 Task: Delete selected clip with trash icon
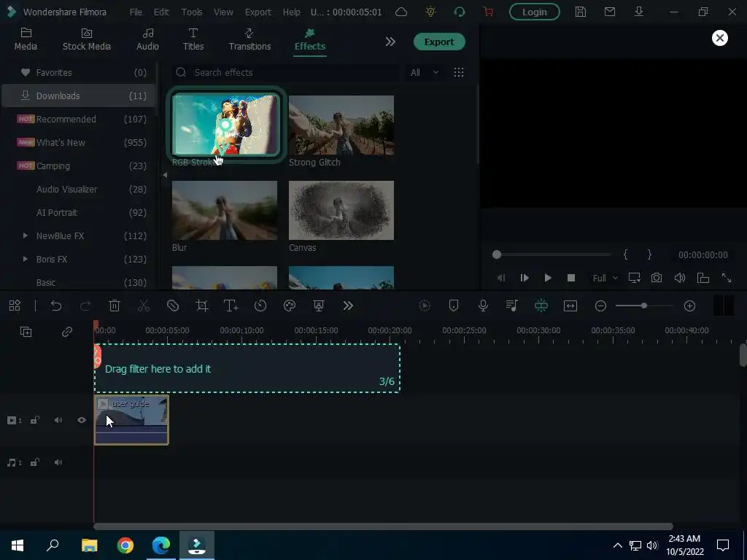[x=115, y=306]
